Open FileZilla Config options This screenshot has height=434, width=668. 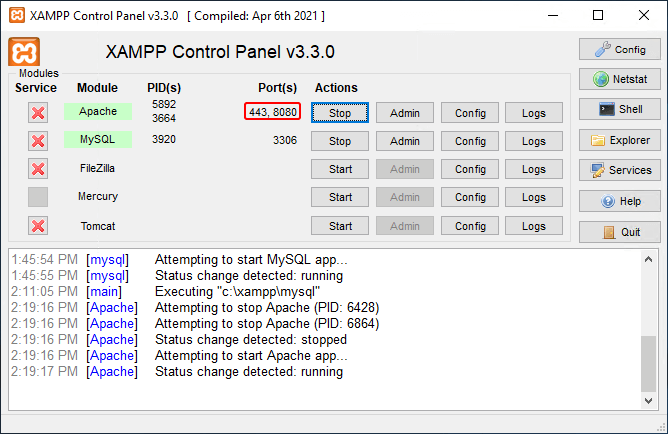click(x=470, y=169)
